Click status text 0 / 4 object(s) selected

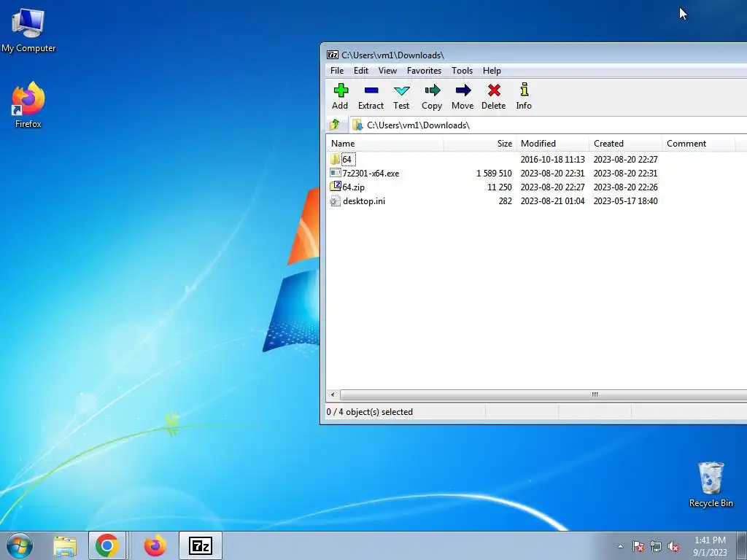point(370,412)
